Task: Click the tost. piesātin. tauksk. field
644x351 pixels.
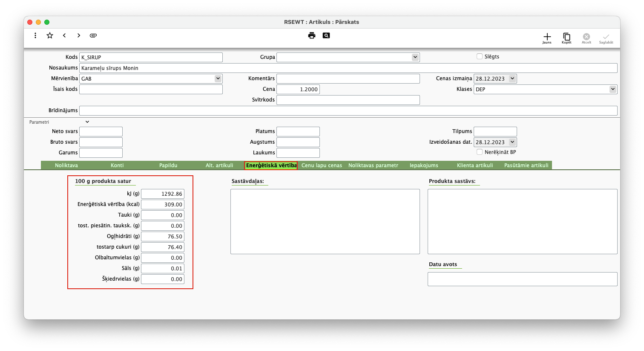Action: coord(163,226)
